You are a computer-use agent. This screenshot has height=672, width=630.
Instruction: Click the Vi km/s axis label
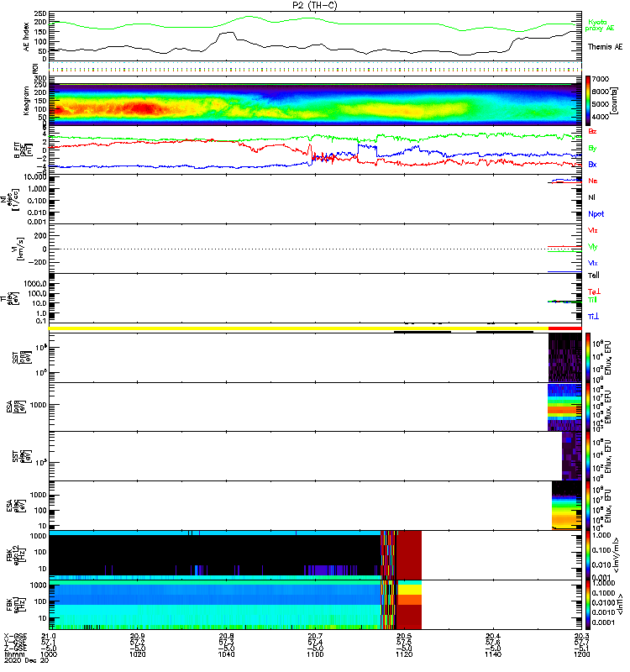pyautogui.click(x=17, y=249)
